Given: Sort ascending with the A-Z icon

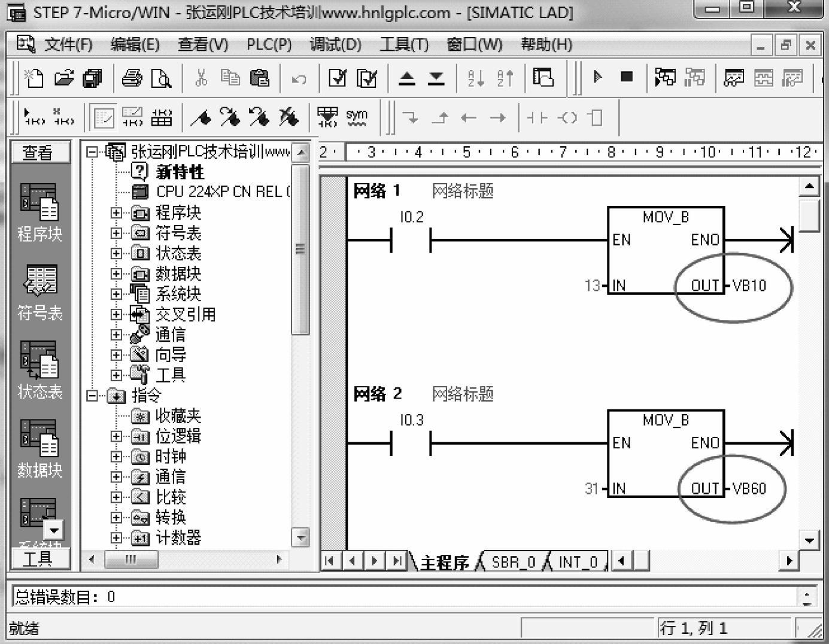Looking at the screenshot, I should coord(476,78).
